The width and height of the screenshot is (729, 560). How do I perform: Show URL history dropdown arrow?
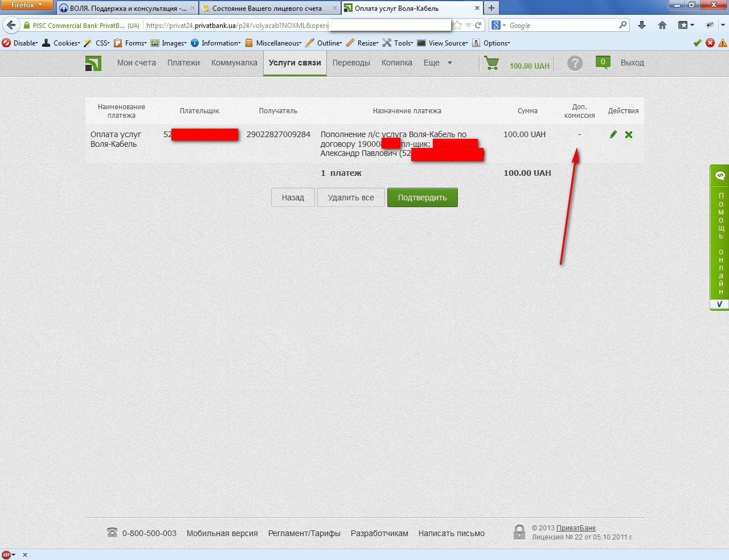tap(468, 26)
